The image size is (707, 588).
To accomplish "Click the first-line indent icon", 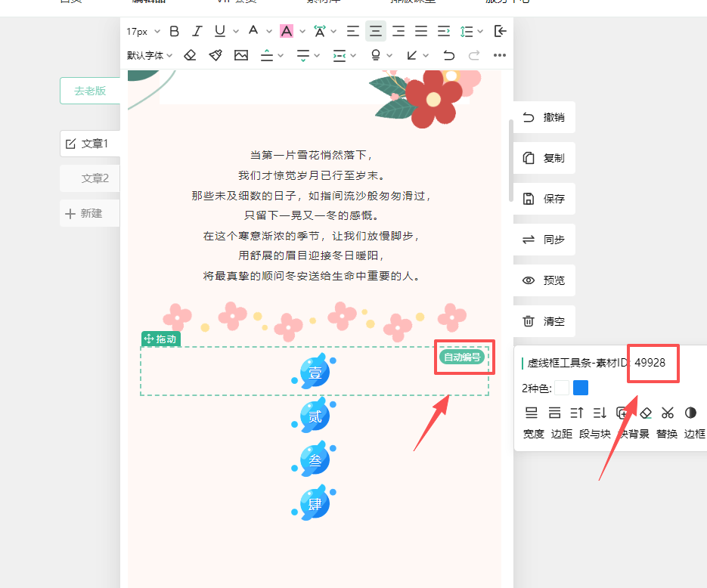I will 444,31.
